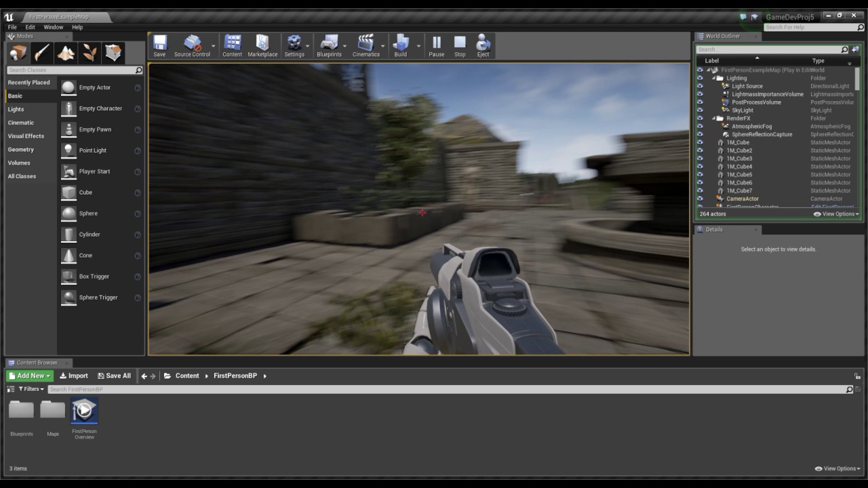The image size is (868, 488).
Task: Eject from the player controller
Action: click(x=483, y=45)
